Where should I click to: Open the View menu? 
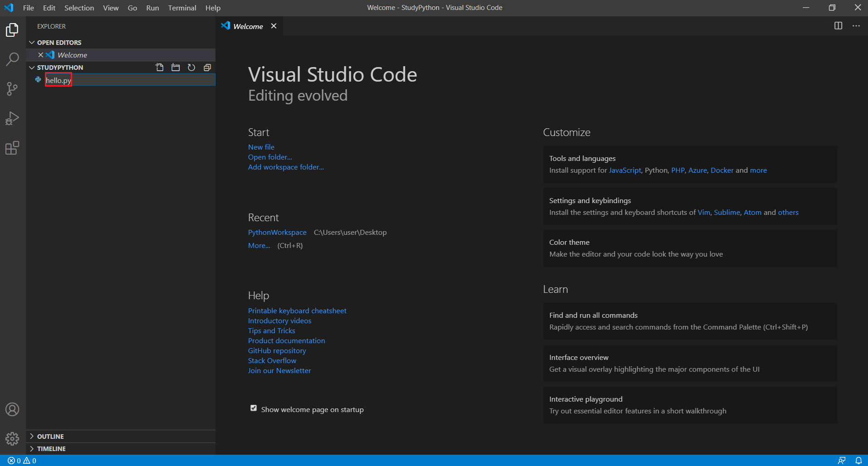[111, 8]
